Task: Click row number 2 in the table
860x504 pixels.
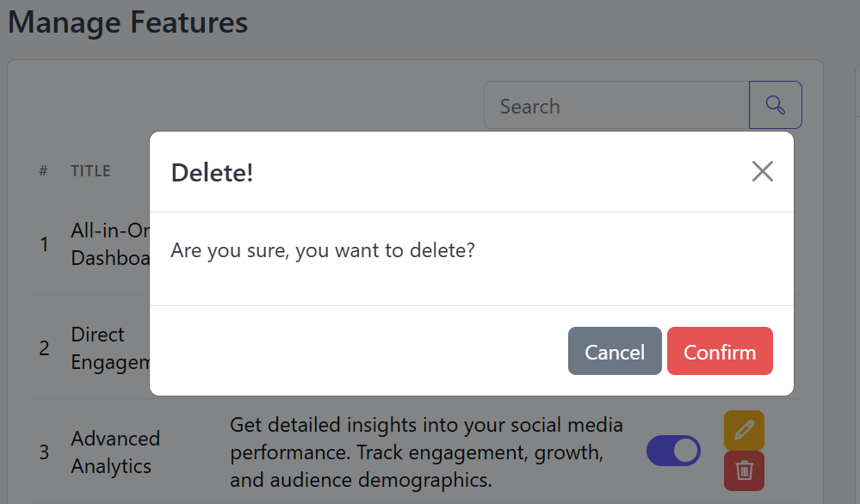Action: [x=44, y=347]
